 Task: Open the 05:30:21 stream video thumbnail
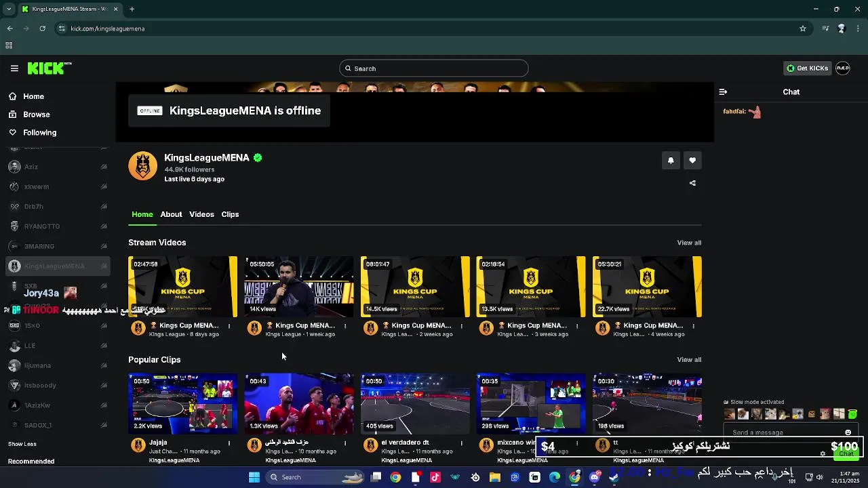647,287
